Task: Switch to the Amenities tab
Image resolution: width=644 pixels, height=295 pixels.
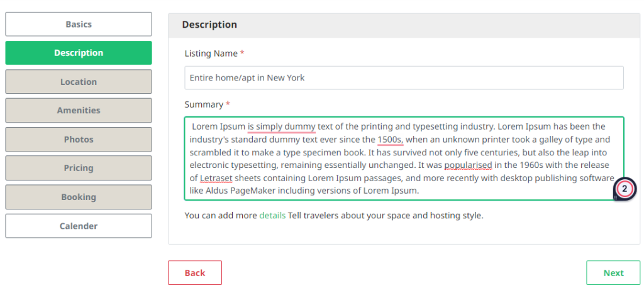Action: [79, 111]
